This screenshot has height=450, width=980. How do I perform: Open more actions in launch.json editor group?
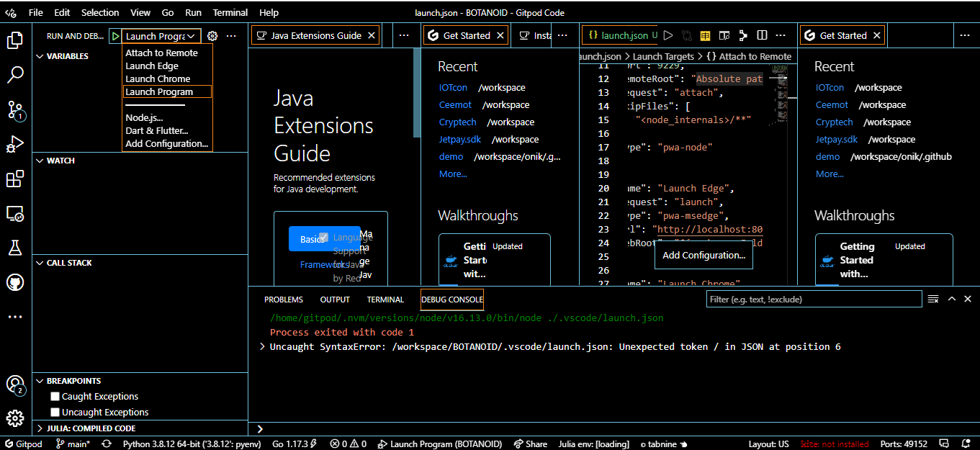point(781,35)
